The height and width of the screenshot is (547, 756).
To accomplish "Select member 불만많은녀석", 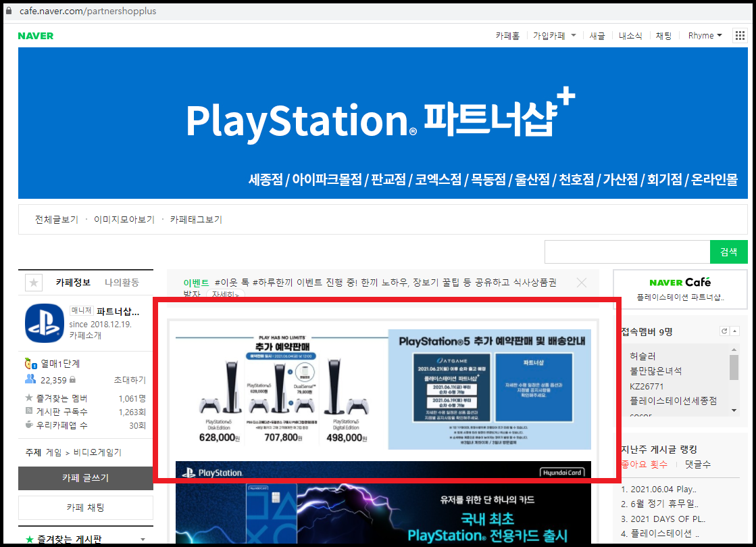I will click(x=655, y=371).
